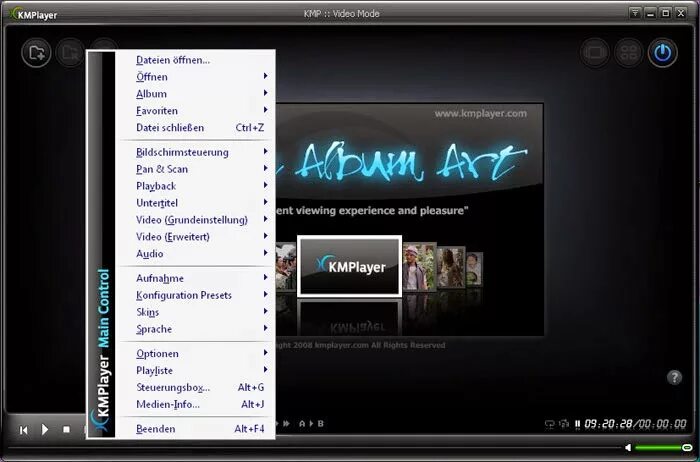This screenshot has height=462, width=700.
Task: Open the Skins menu entry
Action: pyautogui.click(x=196, y=312)
